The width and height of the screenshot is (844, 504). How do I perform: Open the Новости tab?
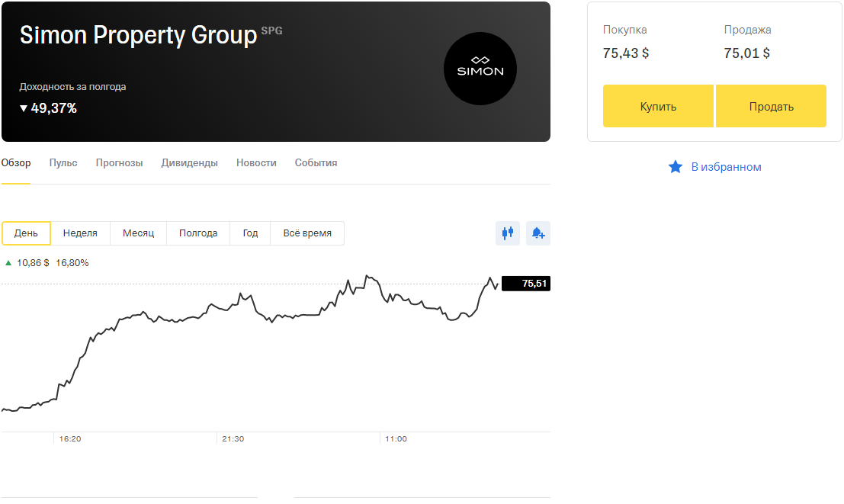pos(256,163)
